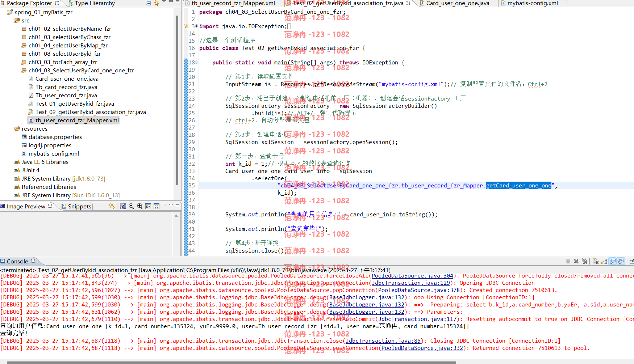
Task: Click the image picture icon in Image Preview toolbar
Action: click(x=123, y=206)
